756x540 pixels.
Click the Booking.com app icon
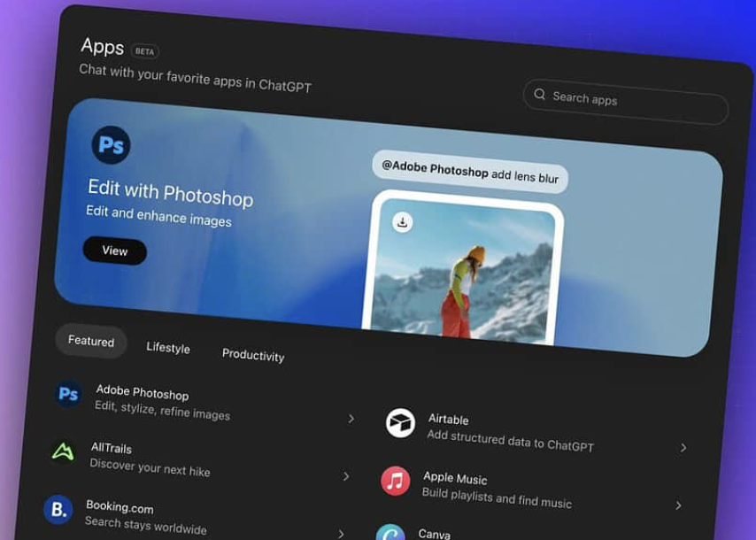pos(58,510)
